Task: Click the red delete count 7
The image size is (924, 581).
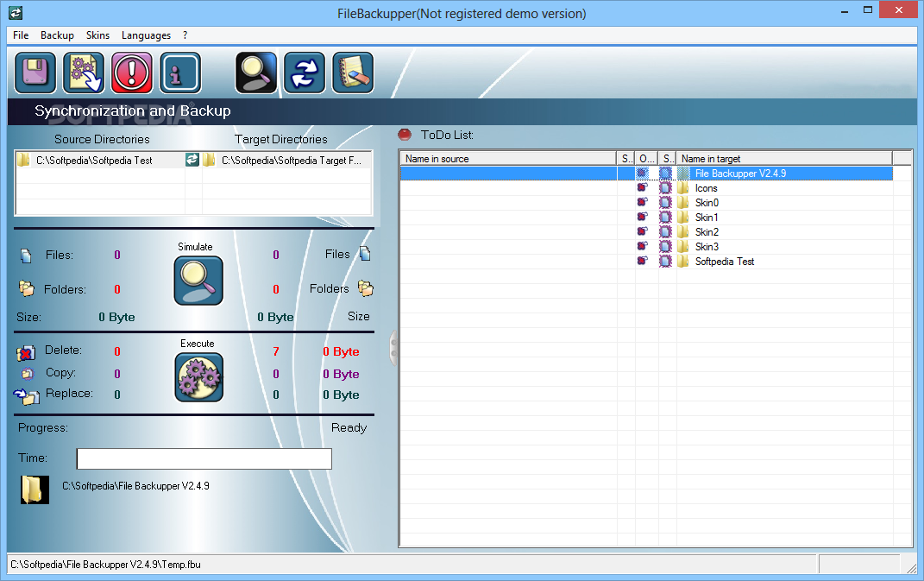Action: pyautogui.click(x=276, y=351)
